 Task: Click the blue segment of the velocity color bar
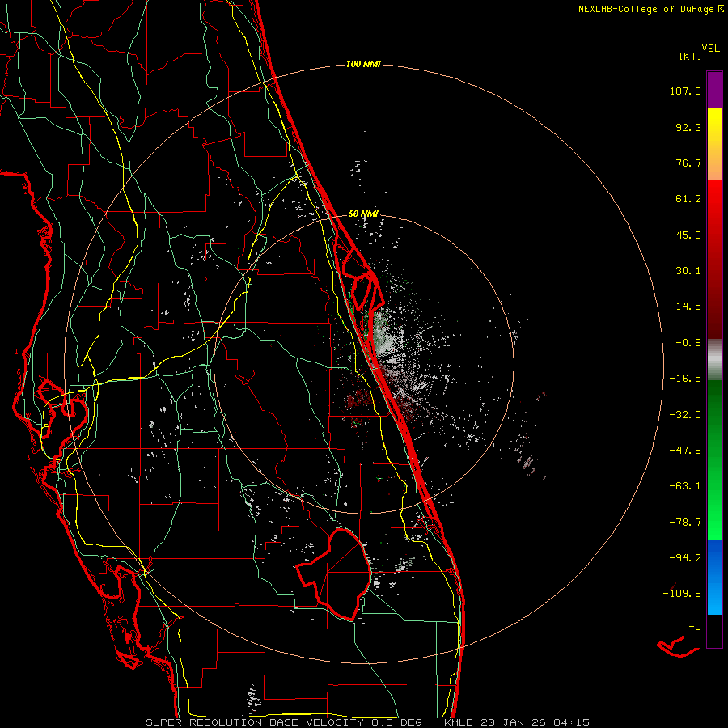714,577
